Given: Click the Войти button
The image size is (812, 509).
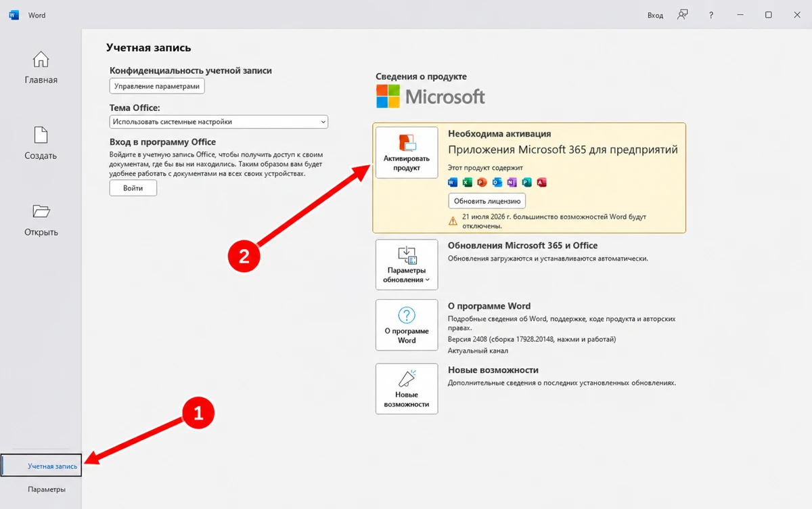Looking at the screenshot, I should tap(133, 188).
